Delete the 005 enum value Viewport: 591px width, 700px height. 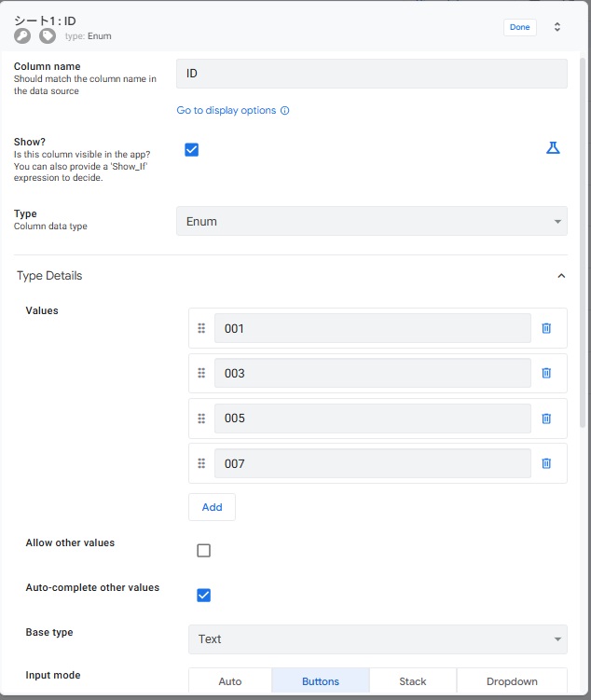coord(546,419)
